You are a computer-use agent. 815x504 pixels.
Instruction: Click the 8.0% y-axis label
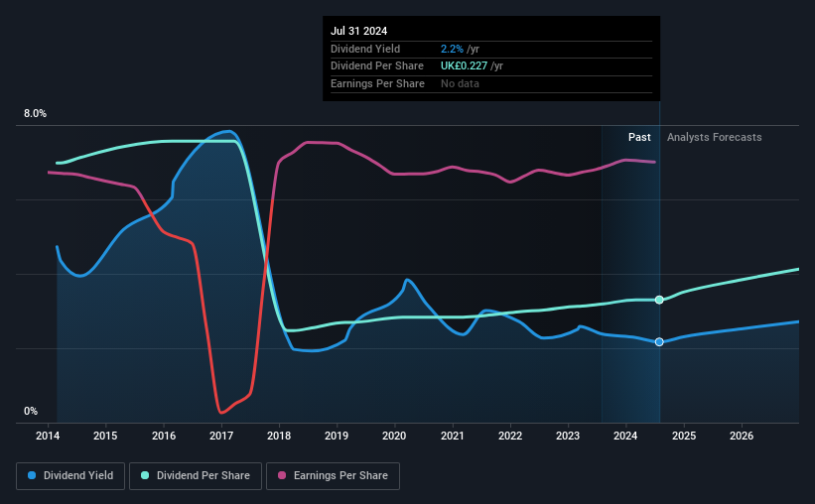35,114
